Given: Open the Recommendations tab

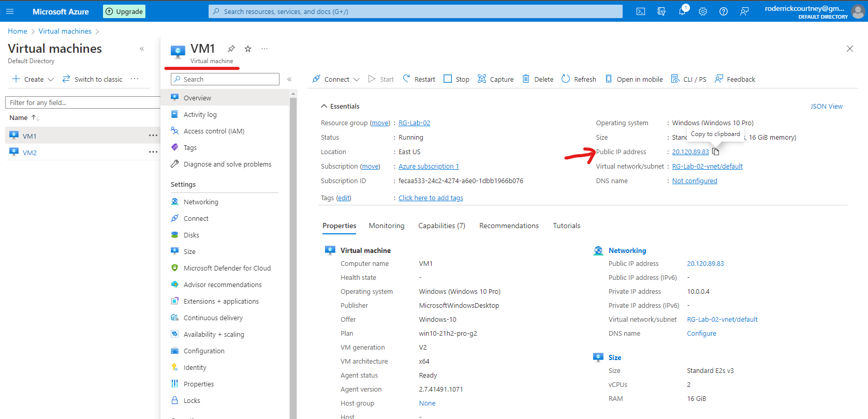Looking at the screenshot, I should 509,226.
